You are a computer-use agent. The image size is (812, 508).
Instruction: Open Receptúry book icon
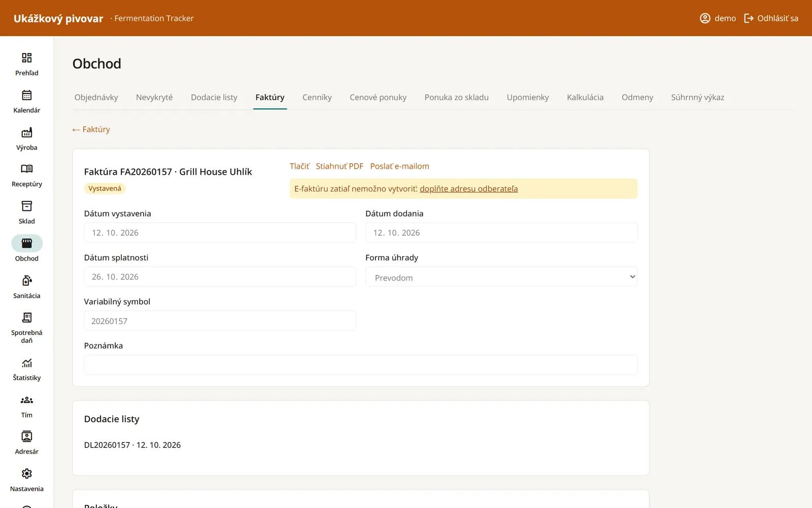27,169
